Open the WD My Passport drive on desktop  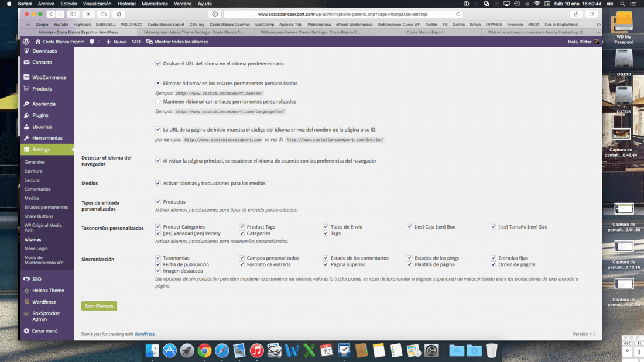(x=624, y=28)
